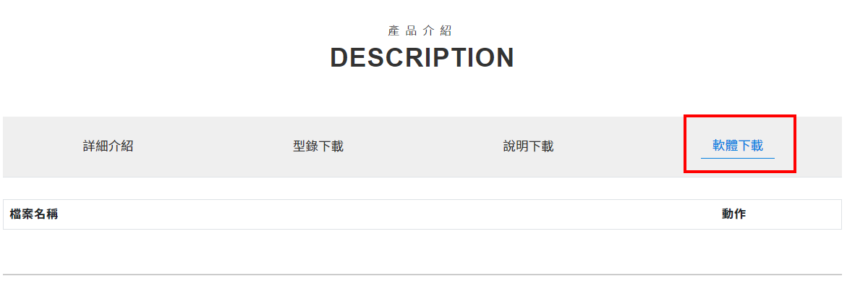
Task: Click gray tab bar left of 詳細介紹
Action: pyautogui.click(x=36, y=146)
